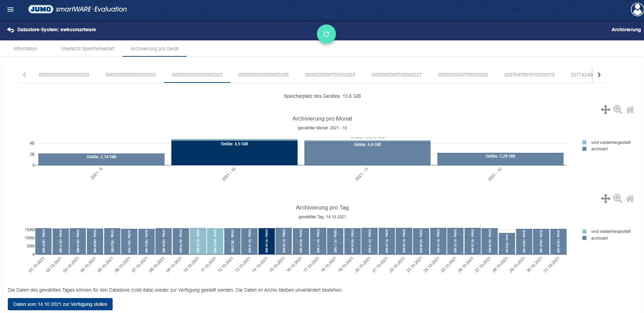Open the hamburger navigation menu

[x=11, y=10]
